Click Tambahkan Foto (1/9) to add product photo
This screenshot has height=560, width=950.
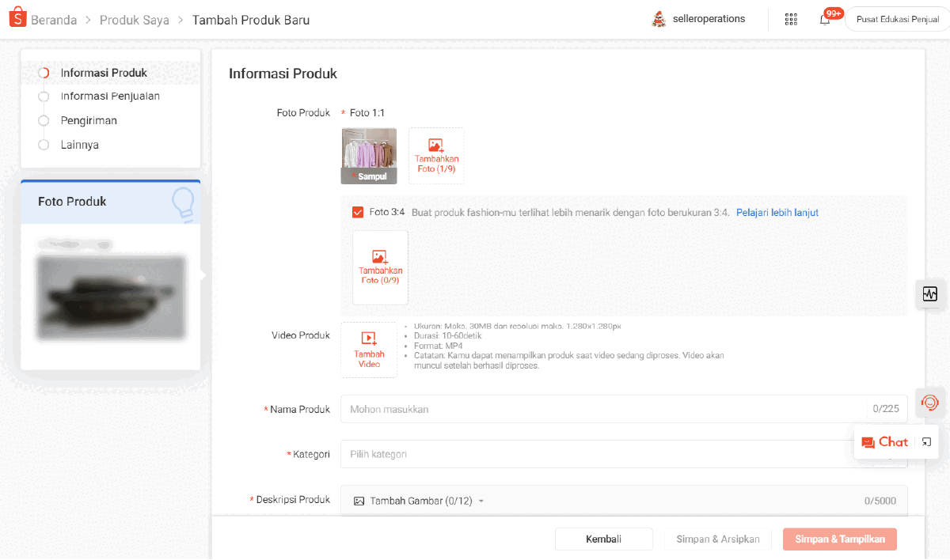(435, 156)
